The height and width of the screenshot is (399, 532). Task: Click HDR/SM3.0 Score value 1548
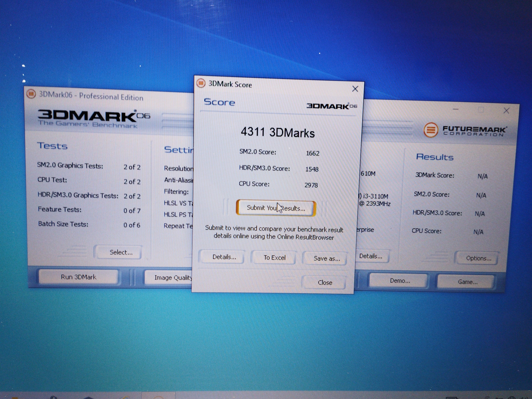point(312,169)
